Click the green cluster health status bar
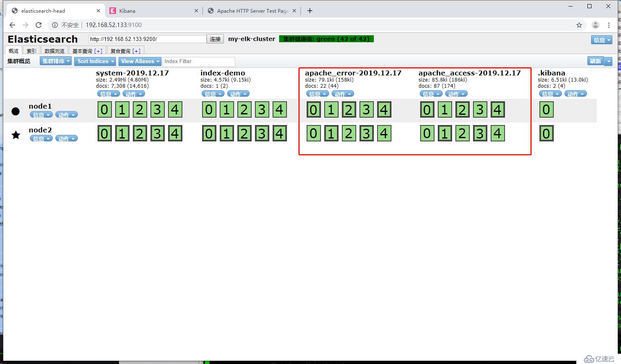The image size is (621, 364). point(326,39)
